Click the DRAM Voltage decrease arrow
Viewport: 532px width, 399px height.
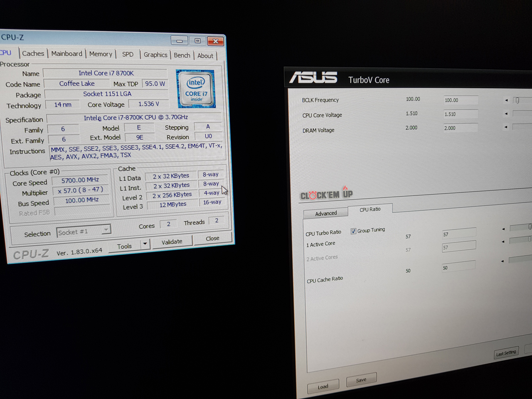pos(506,127)
